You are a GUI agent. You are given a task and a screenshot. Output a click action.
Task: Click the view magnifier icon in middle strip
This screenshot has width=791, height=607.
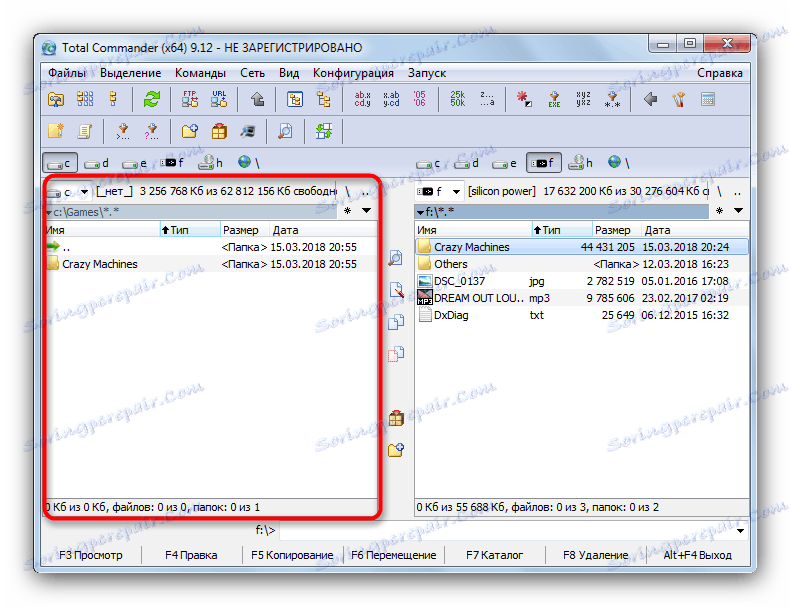pyautogui.click(x=396, y=258)
